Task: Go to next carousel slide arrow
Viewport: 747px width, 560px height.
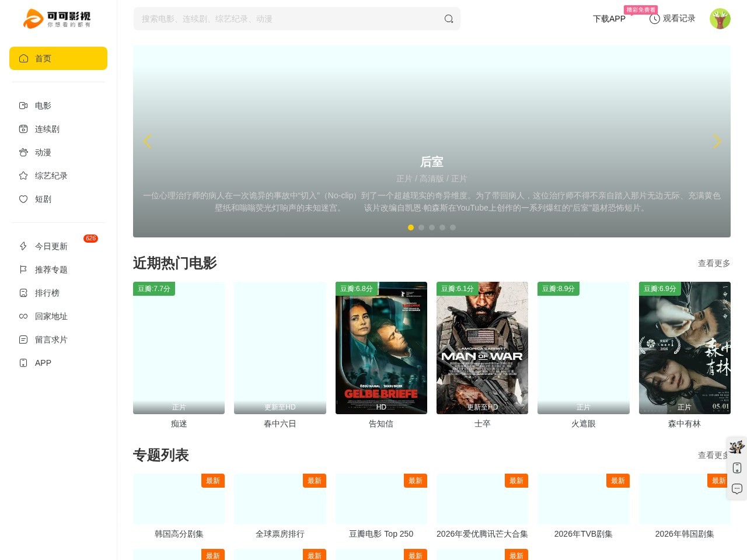Action: point(717,141)
